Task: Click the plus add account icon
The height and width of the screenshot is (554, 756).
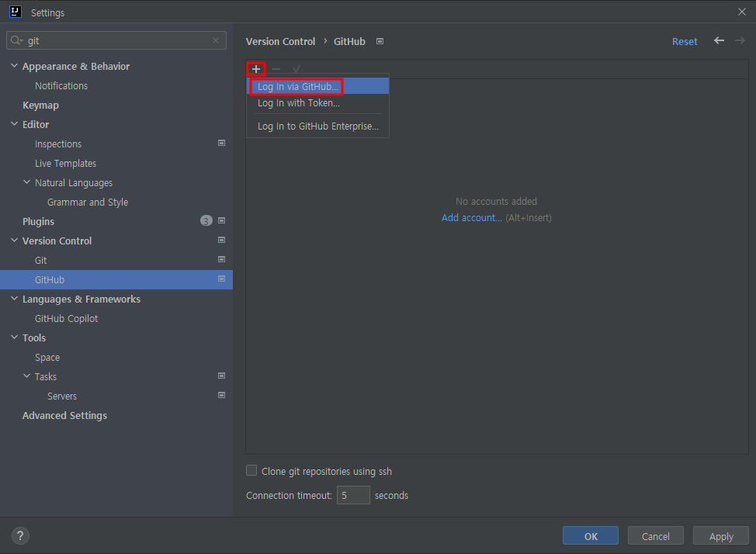Action: (x=256, y=69)
